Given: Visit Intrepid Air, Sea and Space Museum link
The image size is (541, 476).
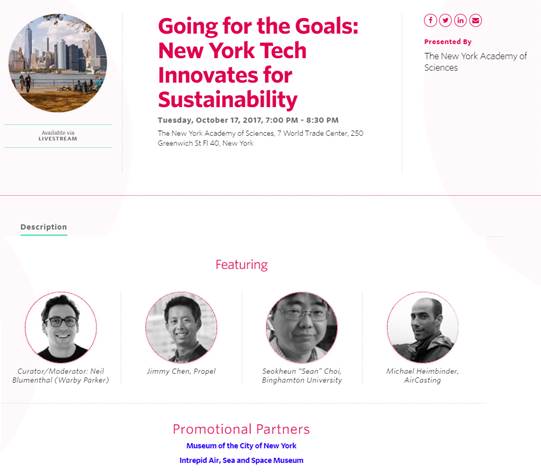Looking at the screenshot, I should pyautogui.click(x=241, y=460).
